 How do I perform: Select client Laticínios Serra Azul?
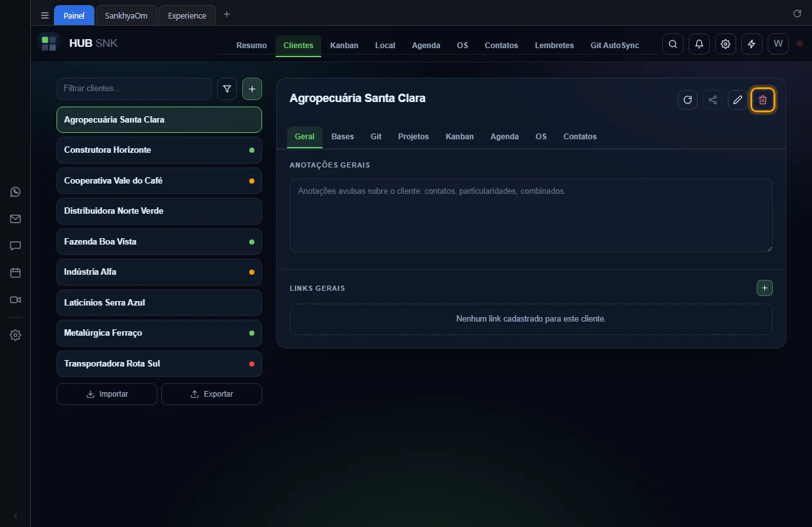click(x=159, y=303)
